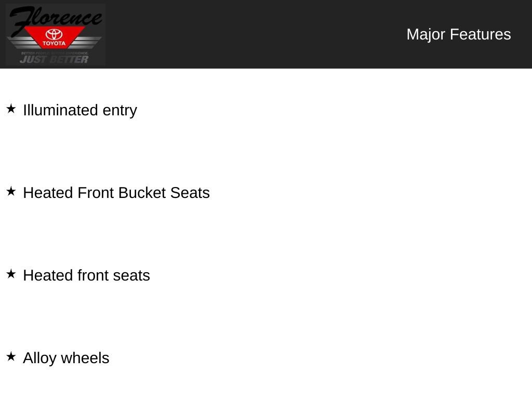Click the JUST BETTER tagline
The height and width of the screenshot is (399, 532).
click(54, 59)
